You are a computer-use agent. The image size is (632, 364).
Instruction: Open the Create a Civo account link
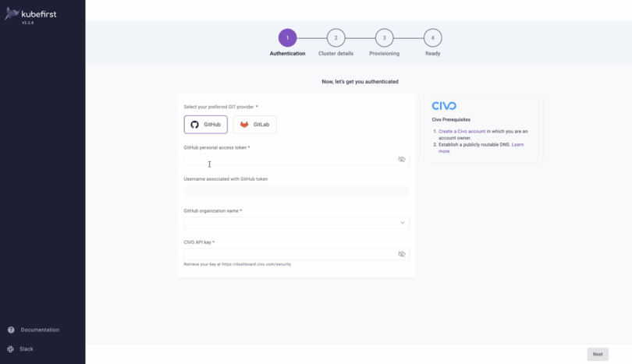point(462,131)
